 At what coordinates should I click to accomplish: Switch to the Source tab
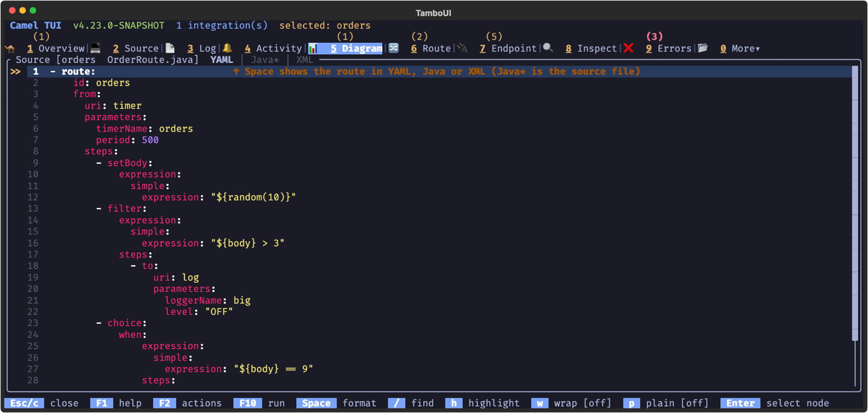pos(136,48)
